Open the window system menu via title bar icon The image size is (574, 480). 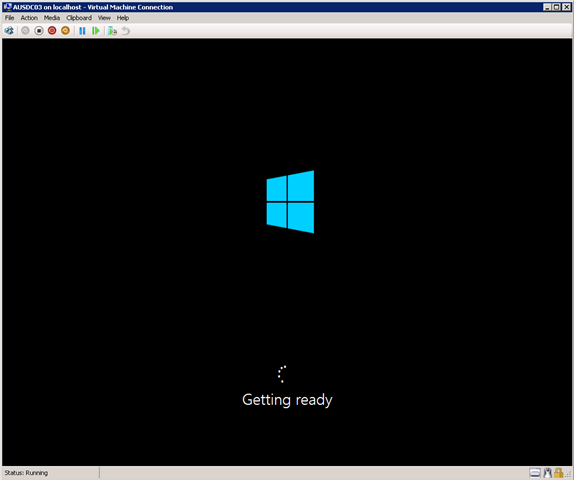pos(7,7)
